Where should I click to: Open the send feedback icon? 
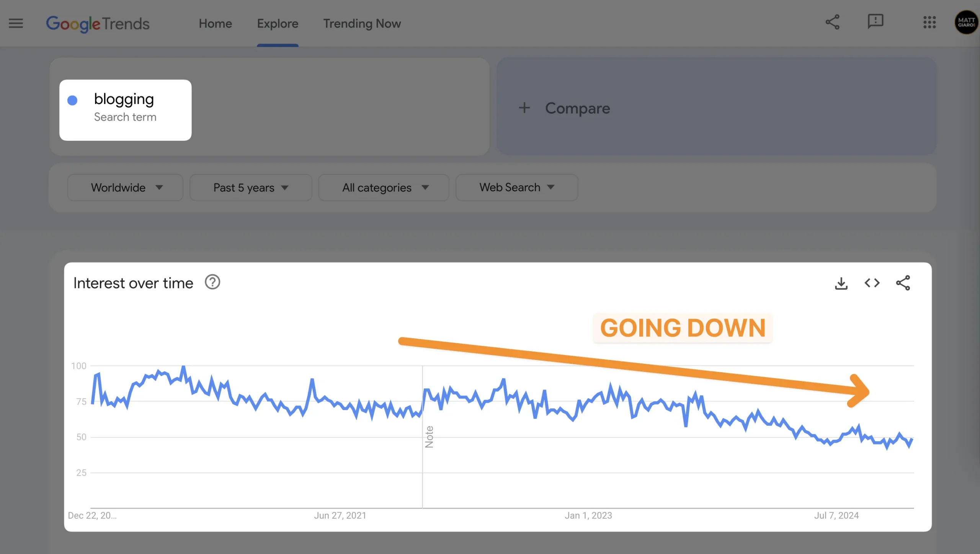[875, 21]
